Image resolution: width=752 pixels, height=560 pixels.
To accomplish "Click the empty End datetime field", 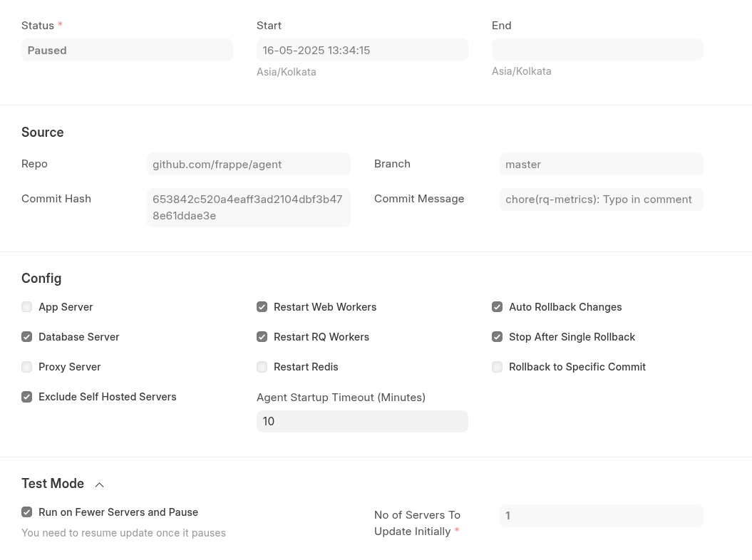I will tap(597, 50).
